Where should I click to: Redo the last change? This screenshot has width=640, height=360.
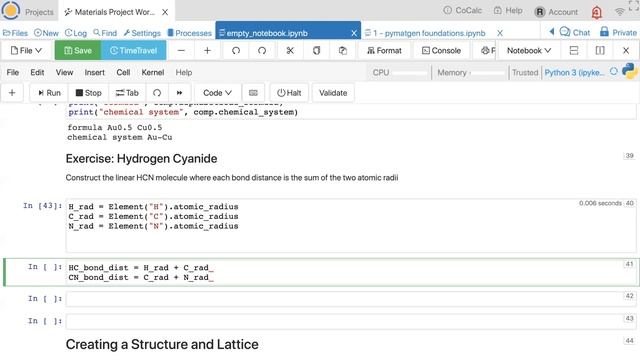pyautogui.click(x=262, y=50)
